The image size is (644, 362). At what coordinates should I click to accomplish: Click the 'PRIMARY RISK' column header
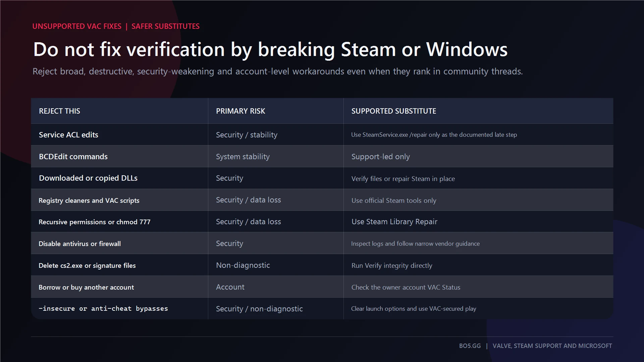pyautogui.click(x=240, y=111)
